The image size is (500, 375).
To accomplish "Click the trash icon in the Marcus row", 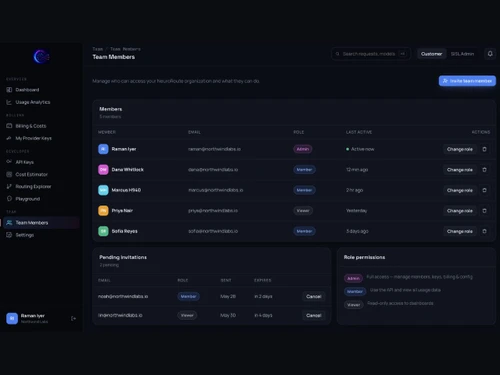I will (x=484, y=190).
